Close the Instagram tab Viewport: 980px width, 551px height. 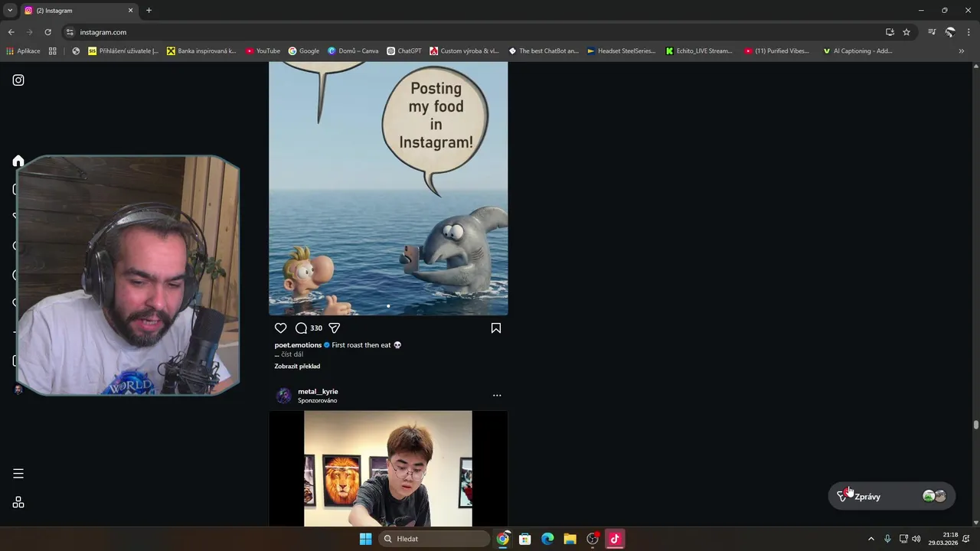[130, 11]
